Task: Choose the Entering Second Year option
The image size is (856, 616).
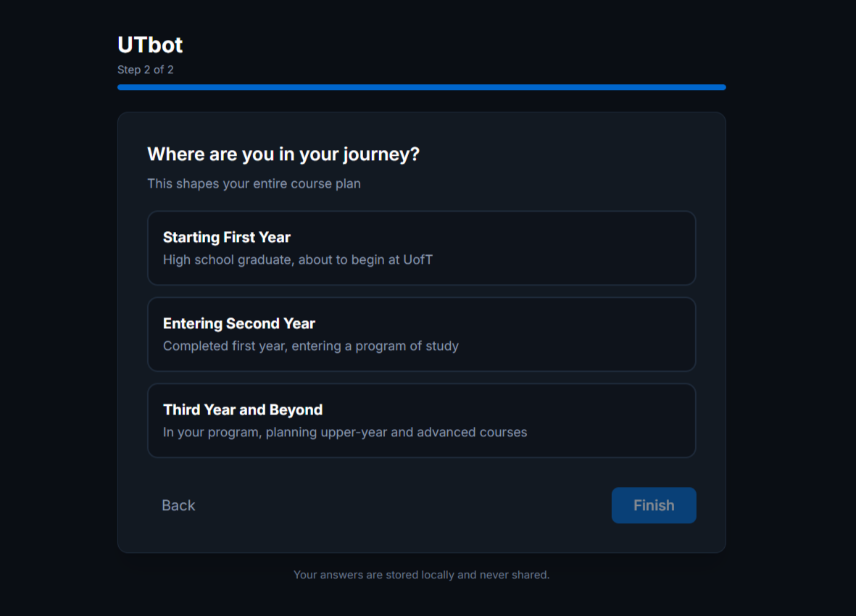Action: click(421, 335)
